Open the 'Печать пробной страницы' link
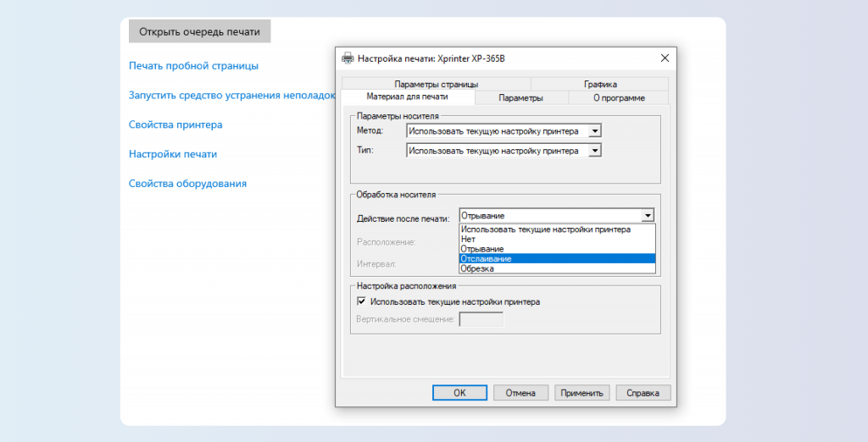This screenshot has height=442, width=868. tap(193, 65)
